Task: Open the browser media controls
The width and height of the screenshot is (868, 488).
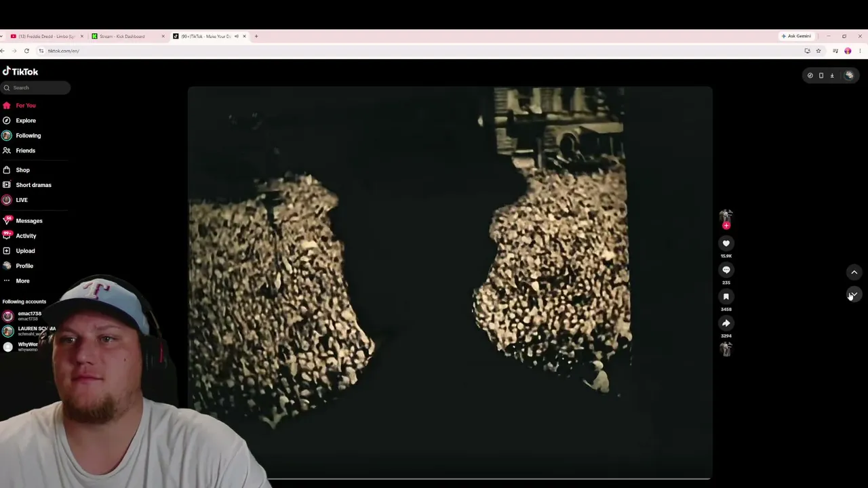Action: (x=835, y=51)
